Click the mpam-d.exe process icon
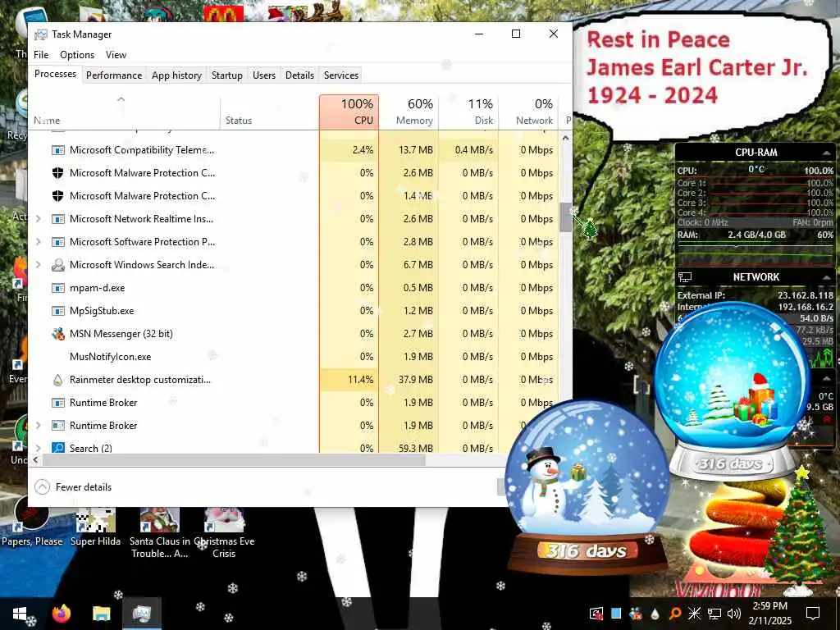Viewport: 840px width, 630px height. coord(58,288)
